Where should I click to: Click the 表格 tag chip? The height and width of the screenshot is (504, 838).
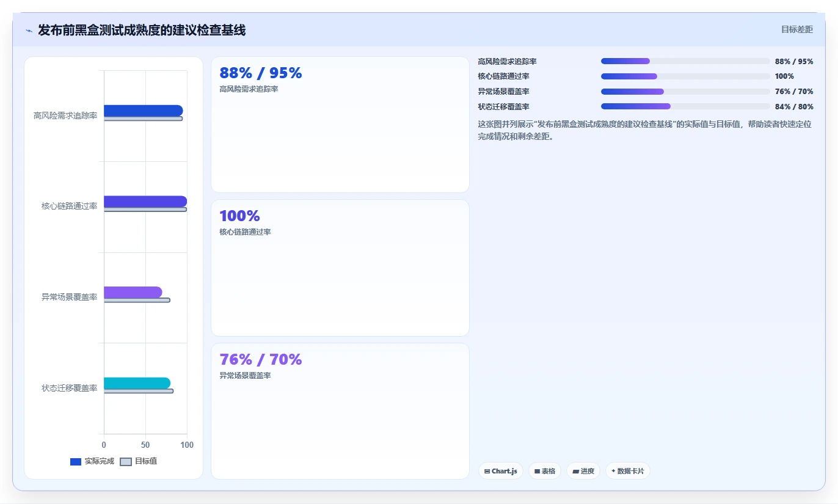[545, 471]
